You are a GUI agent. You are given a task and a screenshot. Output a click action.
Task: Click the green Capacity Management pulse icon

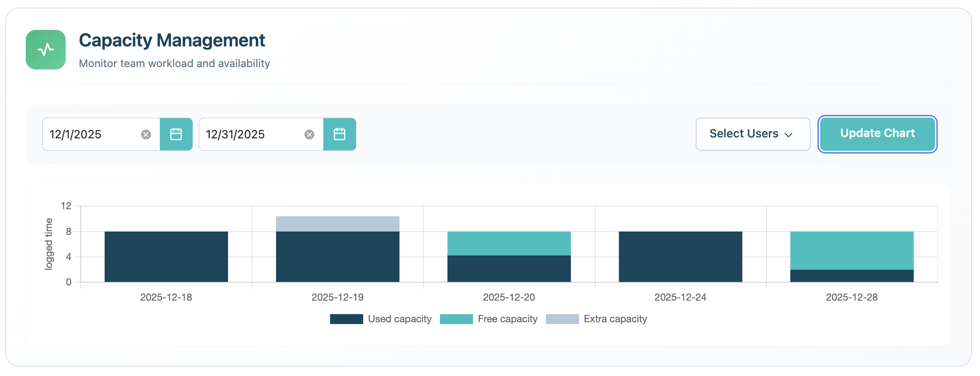pyautogui.click(x=45, y=50)
